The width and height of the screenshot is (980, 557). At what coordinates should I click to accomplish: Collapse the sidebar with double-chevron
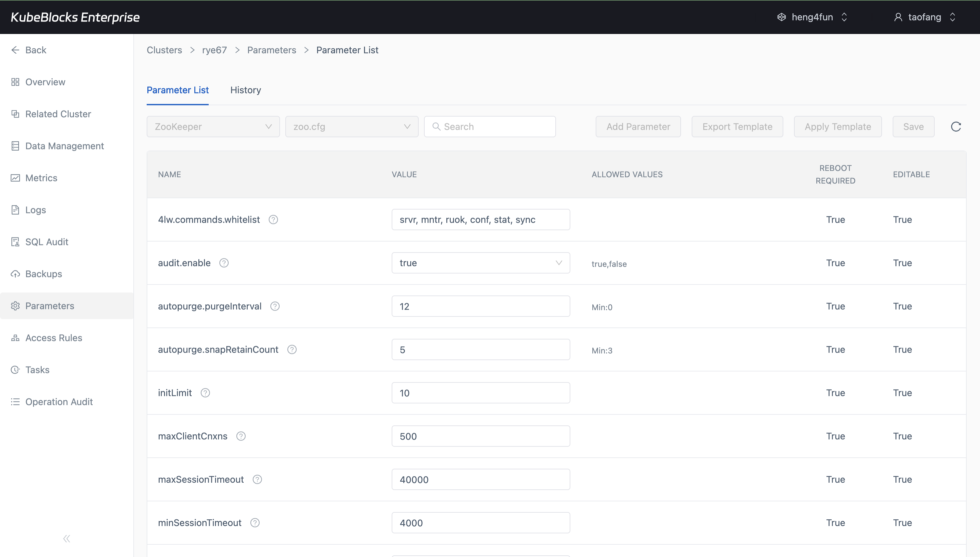pos(67,538)
